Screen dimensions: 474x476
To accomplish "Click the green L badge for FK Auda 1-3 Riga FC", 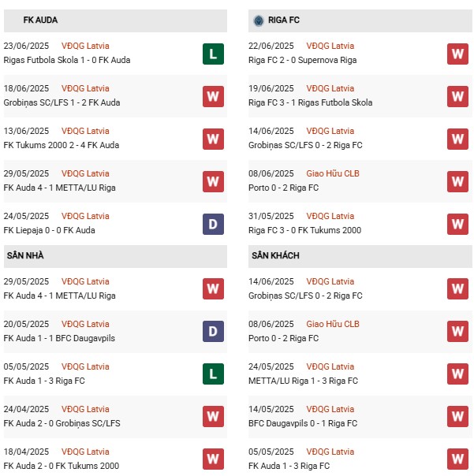I will (213, 374).
